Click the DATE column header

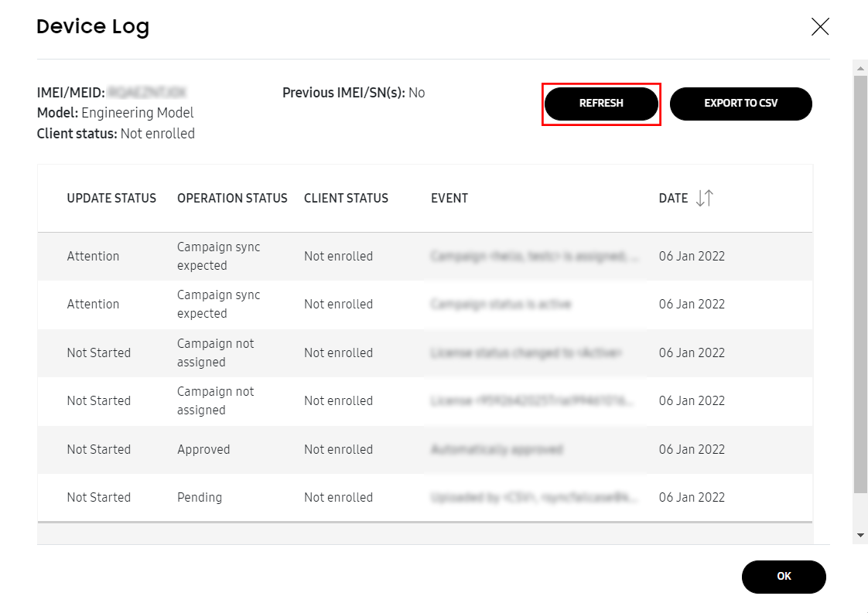click(x=673, y=198)
